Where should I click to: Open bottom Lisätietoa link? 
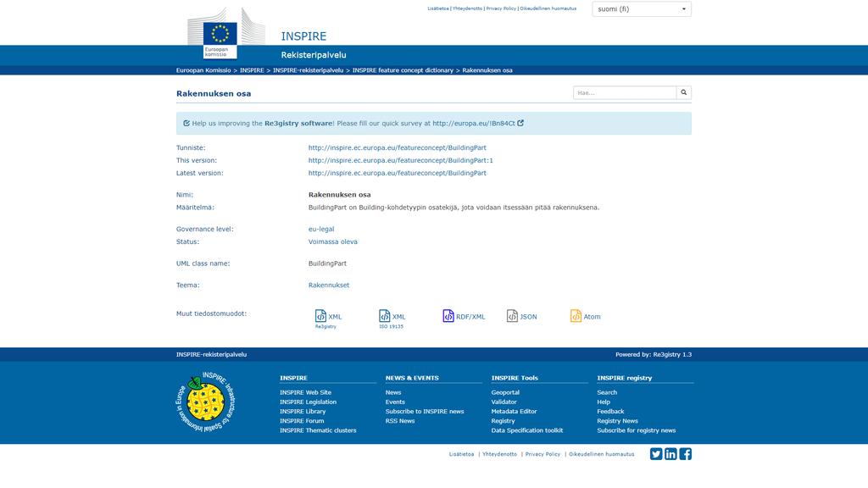[x=461, y=454]
